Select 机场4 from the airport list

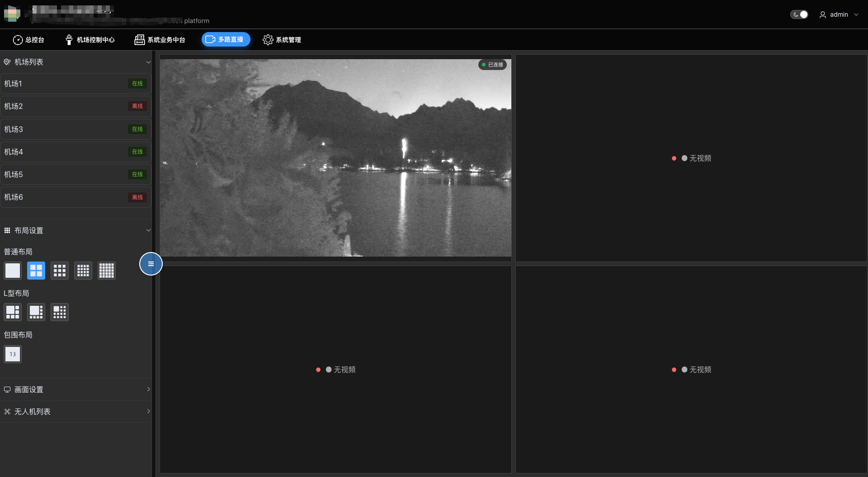point(75,152)
